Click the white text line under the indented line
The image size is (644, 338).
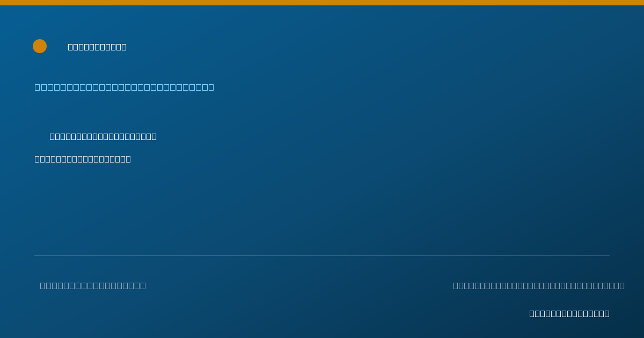[x=83, y=159]
